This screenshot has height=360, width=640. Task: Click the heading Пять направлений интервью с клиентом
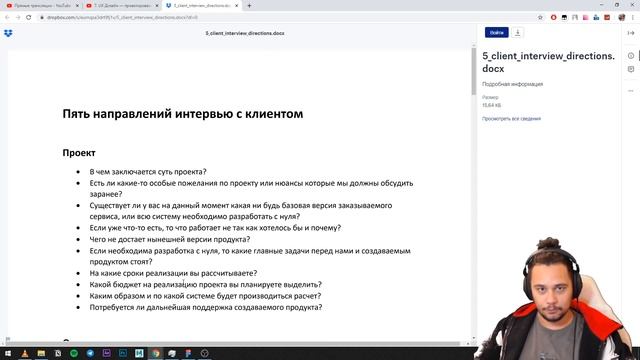[x=183, y=114]
